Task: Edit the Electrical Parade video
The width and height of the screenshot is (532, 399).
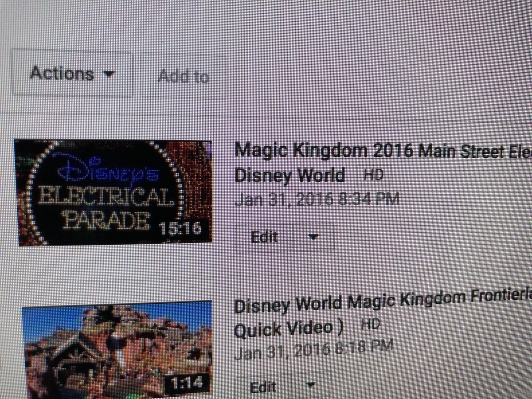Action: (x=264, y=237)
